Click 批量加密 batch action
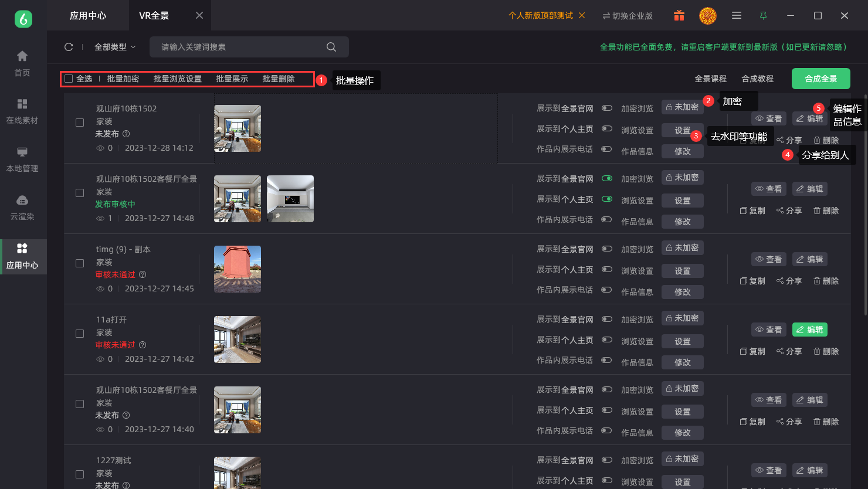 coord(123,79)
